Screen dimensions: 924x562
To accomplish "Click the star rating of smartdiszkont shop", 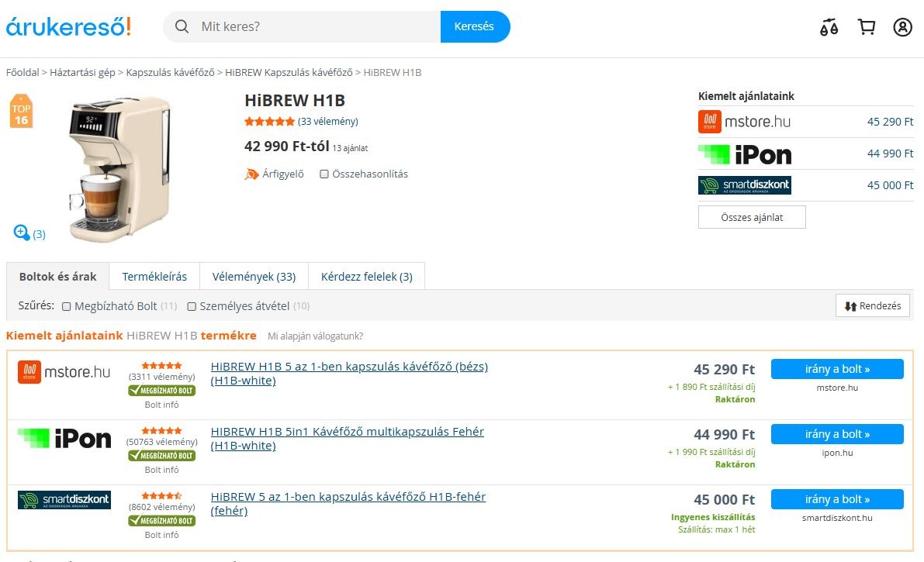I will (x=161, y=496).
